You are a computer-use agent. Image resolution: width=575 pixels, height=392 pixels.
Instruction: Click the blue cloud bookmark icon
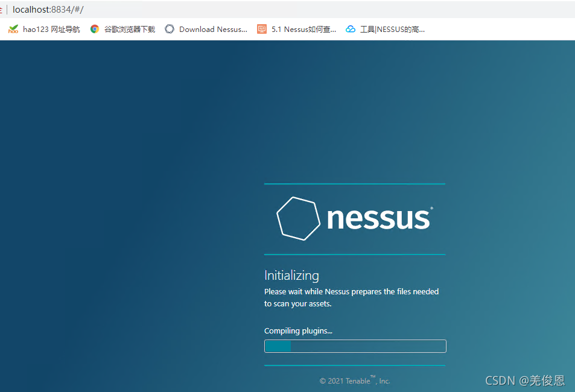point(351,29)
